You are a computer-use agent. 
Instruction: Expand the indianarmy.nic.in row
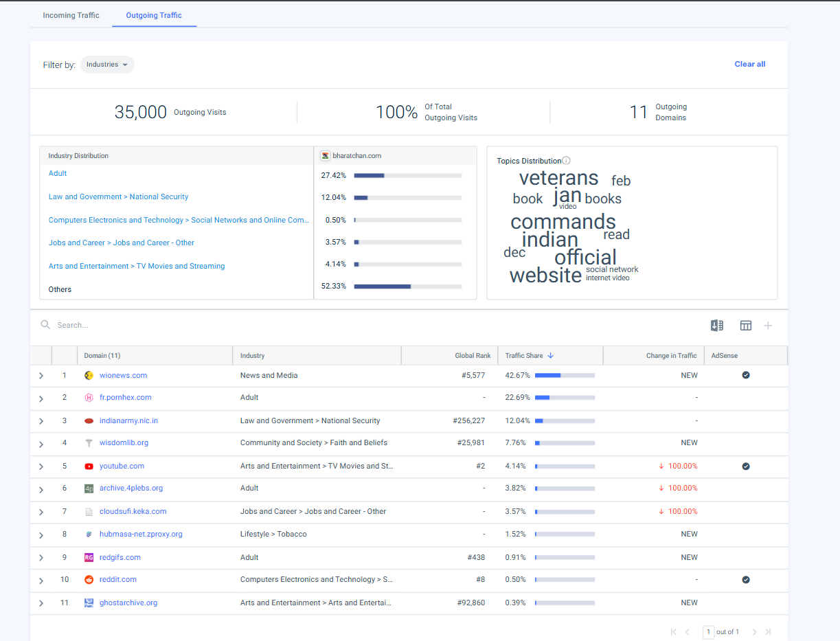point(41,421)
